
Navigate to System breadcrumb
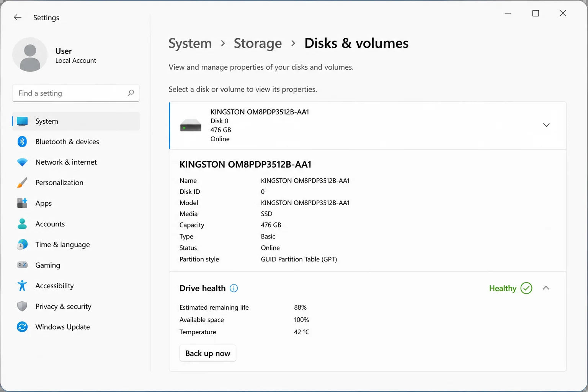(190, 43)
